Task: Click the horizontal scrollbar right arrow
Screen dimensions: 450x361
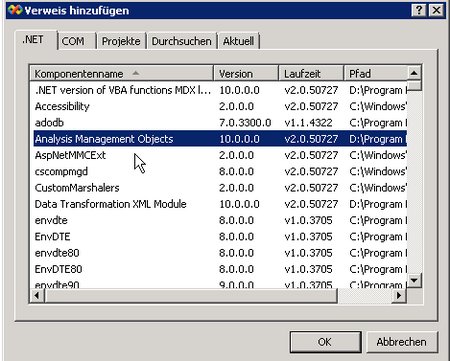Action: (x=399, y=295)
